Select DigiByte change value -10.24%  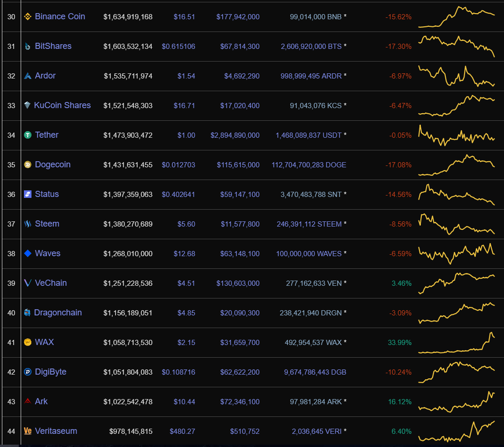(x=399, y=372)
